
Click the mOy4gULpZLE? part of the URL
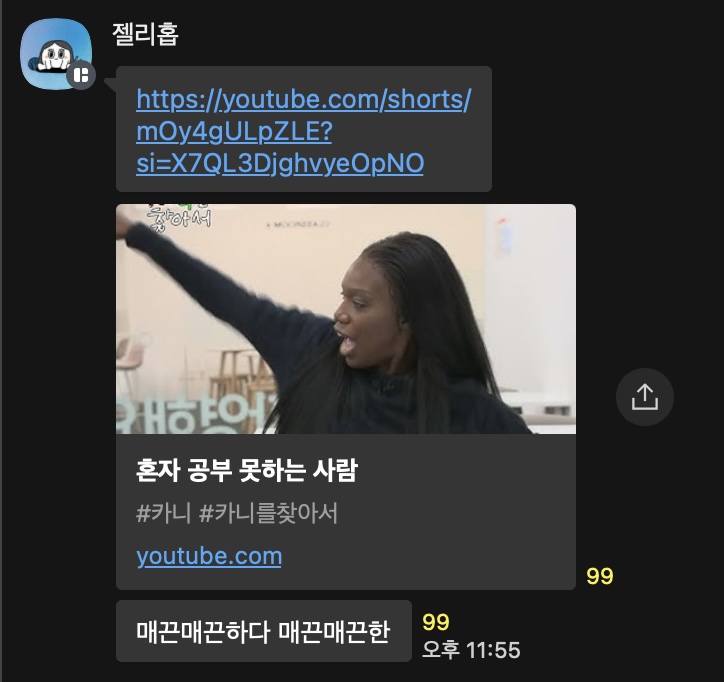pyautogui.click(x=234, y=132)
